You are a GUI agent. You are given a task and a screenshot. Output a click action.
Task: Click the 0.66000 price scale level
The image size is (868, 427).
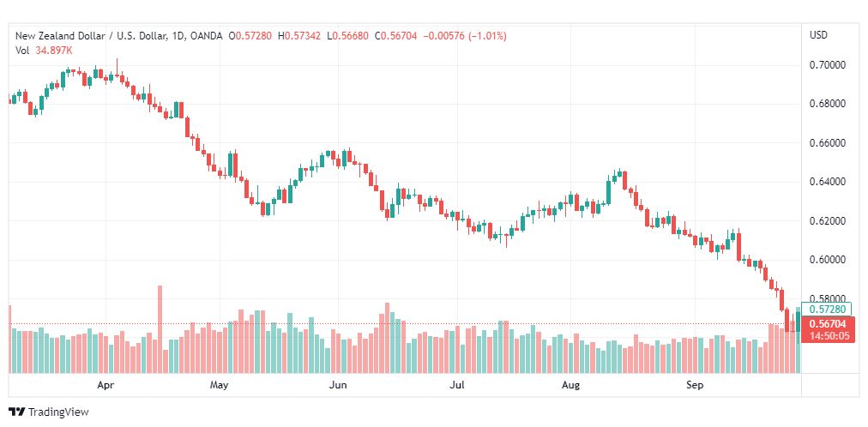point(828,143)
